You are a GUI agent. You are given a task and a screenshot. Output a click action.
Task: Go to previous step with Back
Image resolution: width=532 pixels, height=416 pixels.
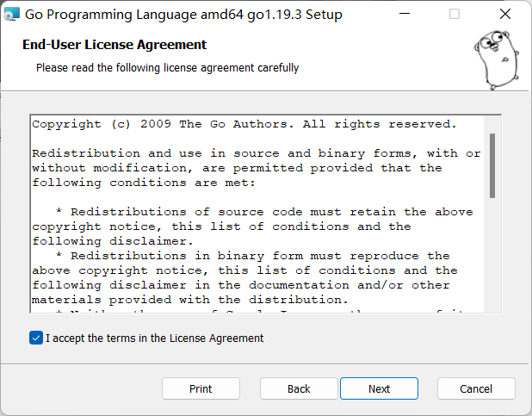point(299,388)
